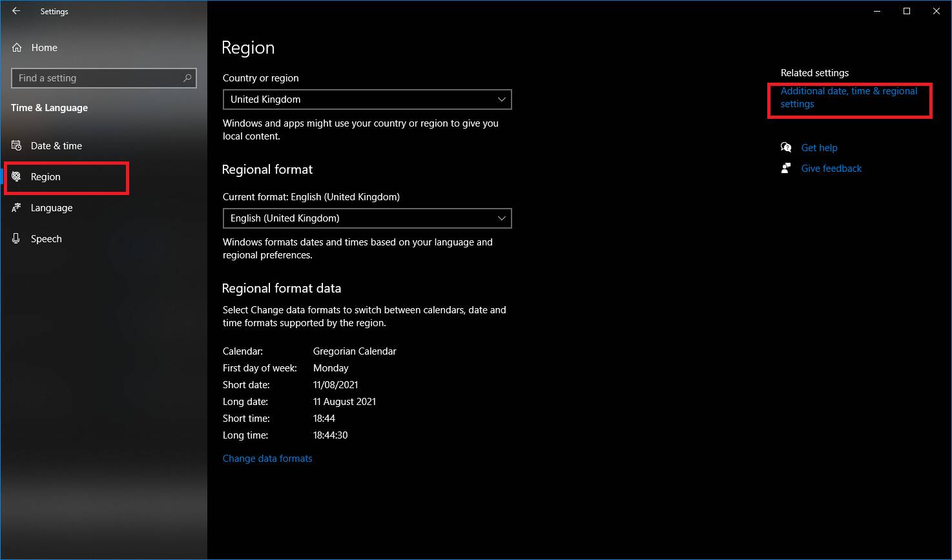Click the Region globe icon in sidebar
Image resolution: width=952 pixels, height=560 pixels.
(17, 177)
